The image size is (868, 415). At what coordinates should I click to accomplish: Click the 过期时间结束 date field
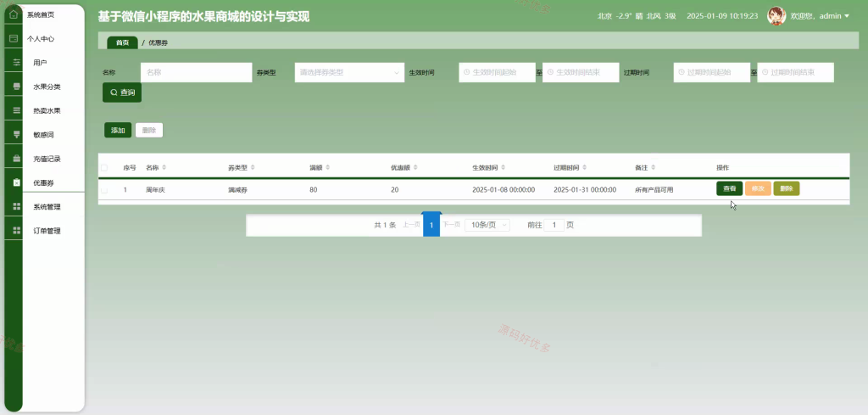pyautogui.click(x=795, y=72)
